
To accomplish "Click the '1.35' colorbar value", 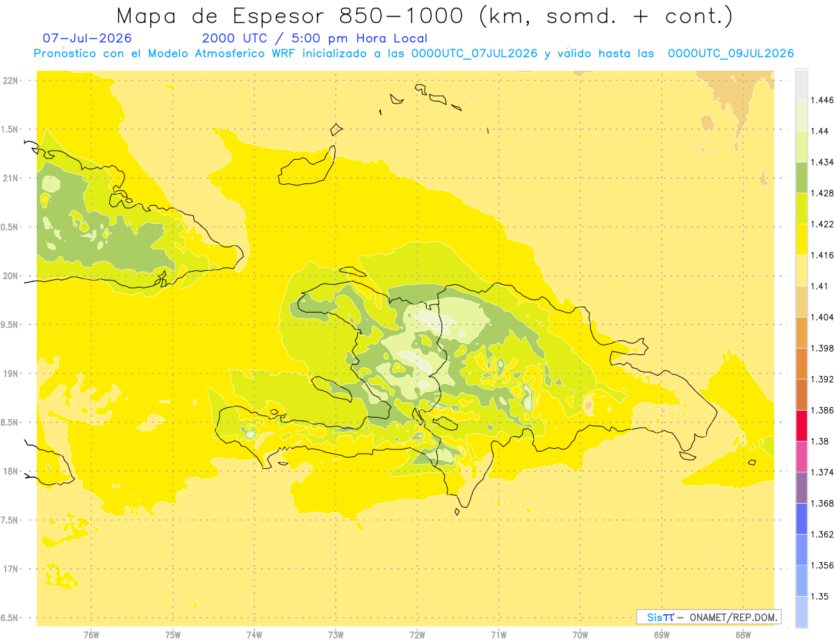I will (819, 596).
